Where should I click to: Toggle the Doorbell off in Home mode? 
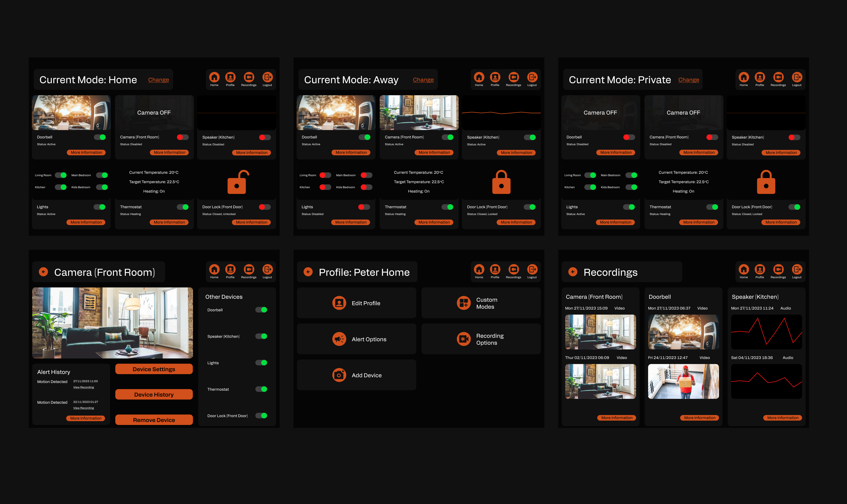pyautogui.click(x=100, y=137)
